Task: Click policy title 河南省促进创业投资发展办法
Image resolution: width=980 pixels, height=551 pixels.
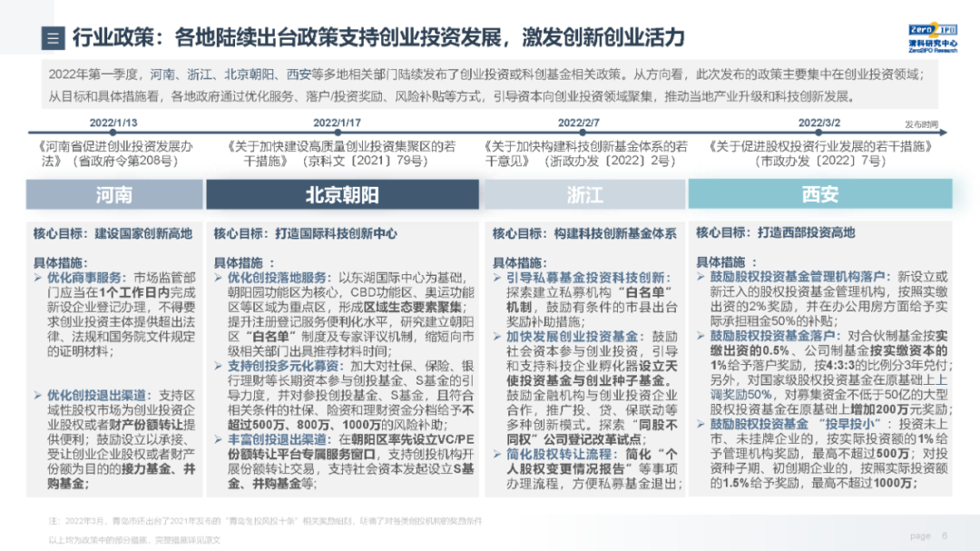Action: [117, 153]
